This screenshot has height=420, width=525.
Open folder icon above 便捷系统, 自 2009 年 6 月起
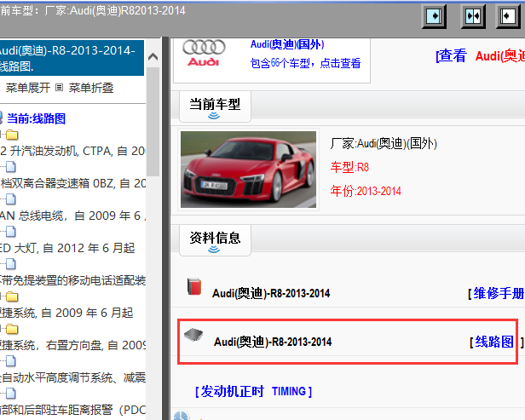tap(12, 296)
